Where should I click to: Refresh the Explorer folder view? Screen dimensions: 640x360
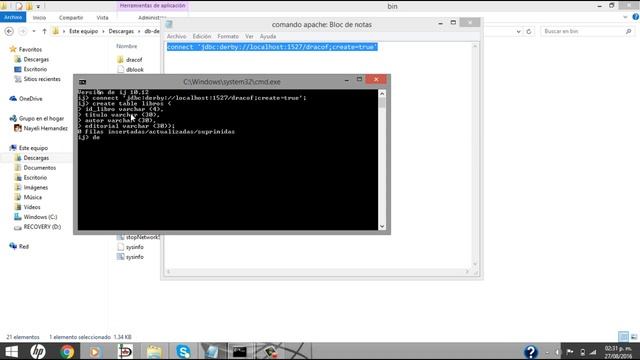pos(529,31)
